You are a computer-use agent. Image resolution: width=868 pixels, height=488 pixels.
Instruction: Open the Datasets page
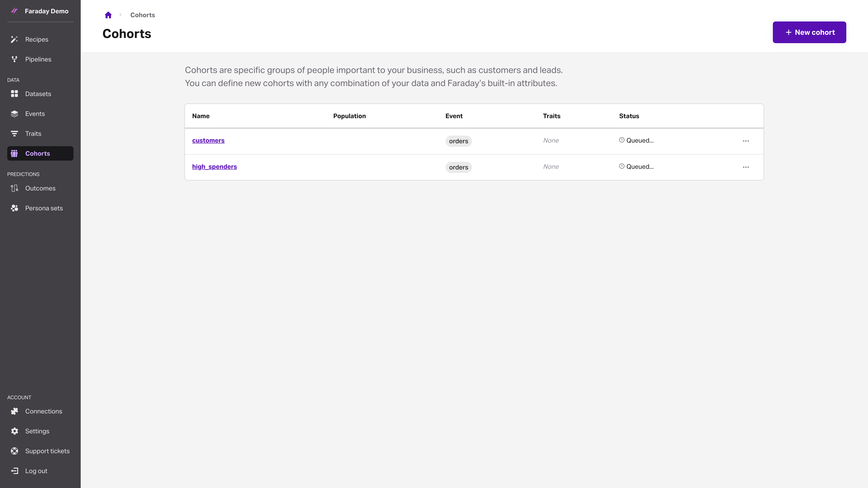click(40, 94)
